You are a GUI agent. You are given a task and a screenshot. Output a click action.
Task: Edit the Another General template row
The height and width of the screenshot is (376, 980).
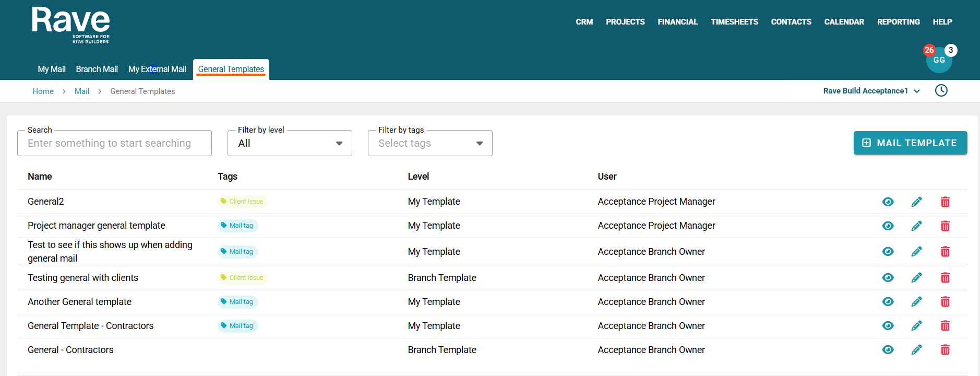916,302
